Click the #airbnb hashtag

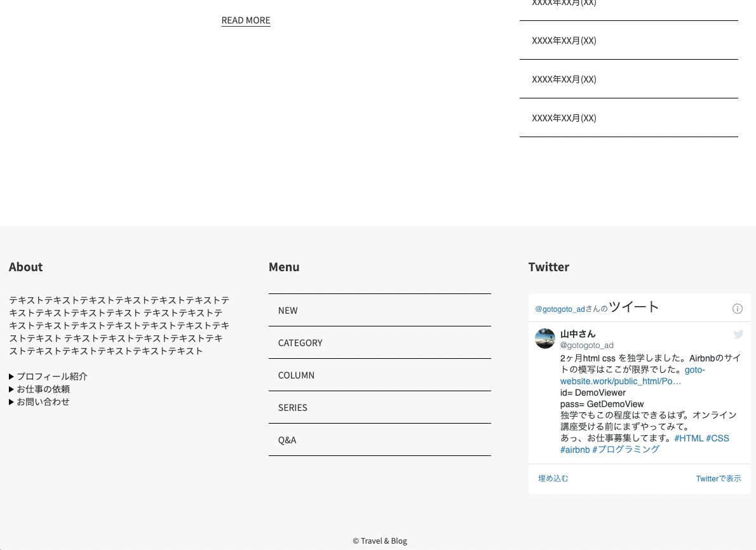pyautogui.click(x=575, y=450)
